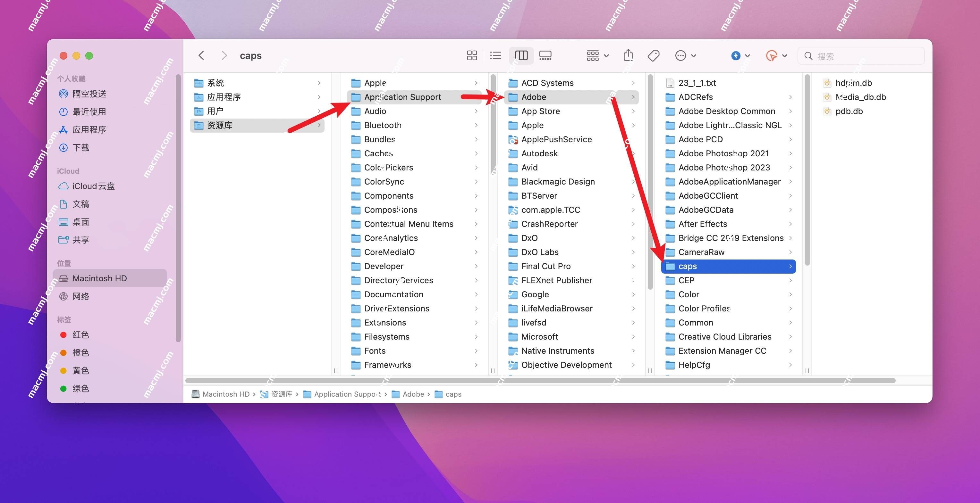This screenshot has height=503, width=980.
Task: Switch to column view
Action: coord(521,55)
